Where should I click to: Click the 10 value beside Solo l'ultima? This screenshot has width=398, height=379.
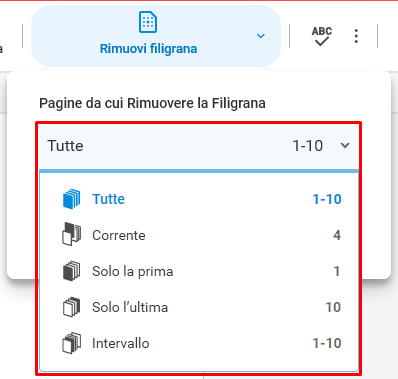(x=333, y=307)
